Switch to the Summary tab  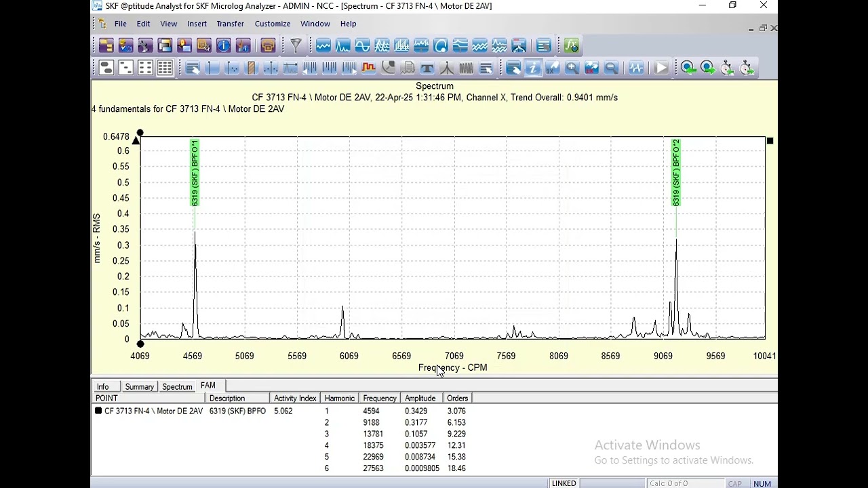(139, 386)
